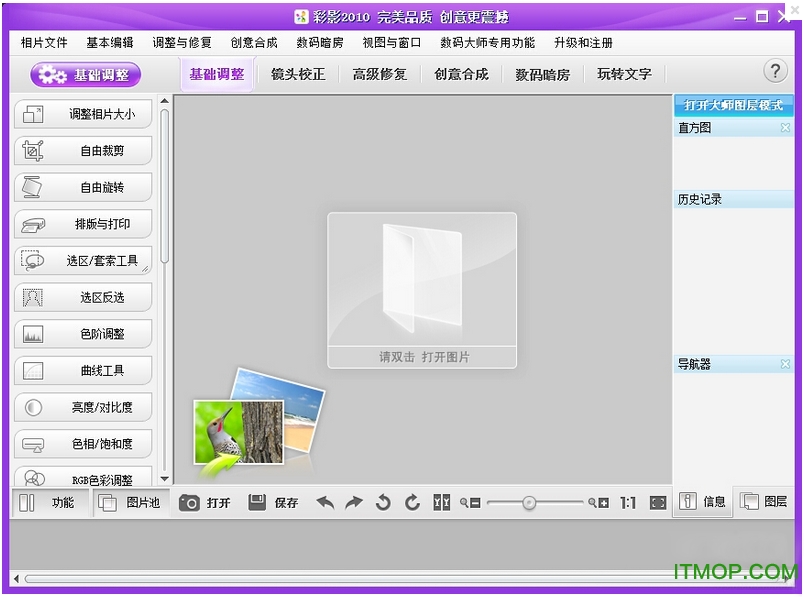Click the help question mark button

775,71
